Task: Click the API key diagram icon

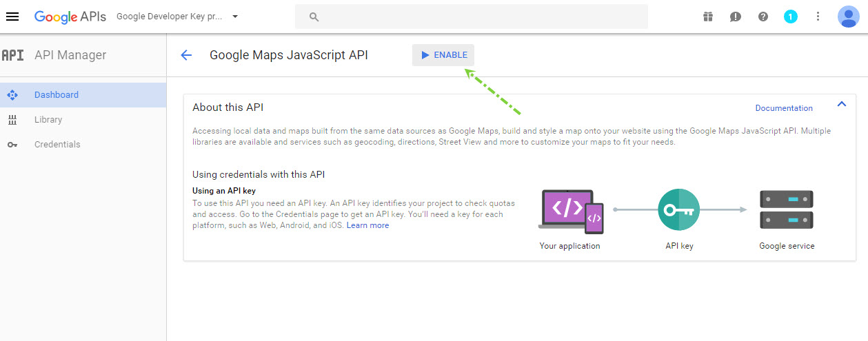Action: [678, 209]
